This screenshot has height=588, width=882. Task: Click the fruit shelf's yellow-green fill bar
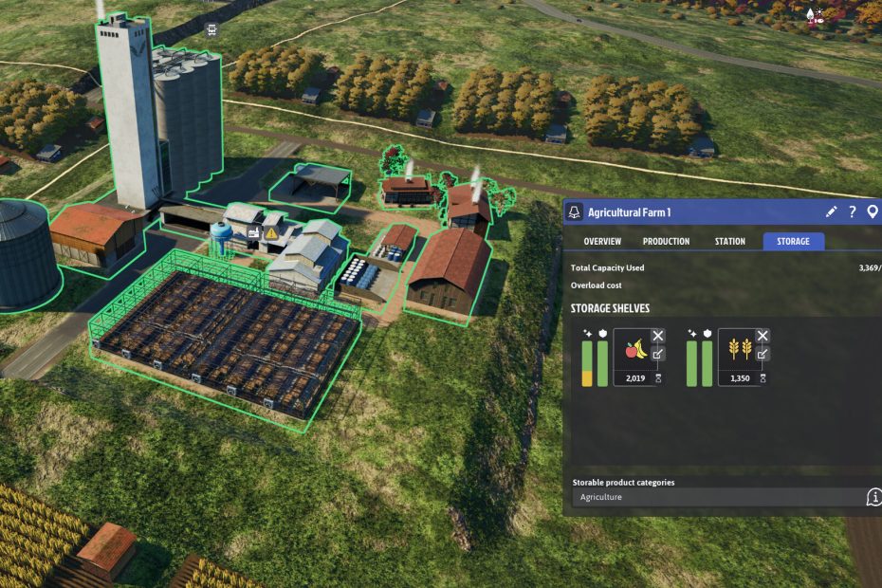(x=587, y=363)
